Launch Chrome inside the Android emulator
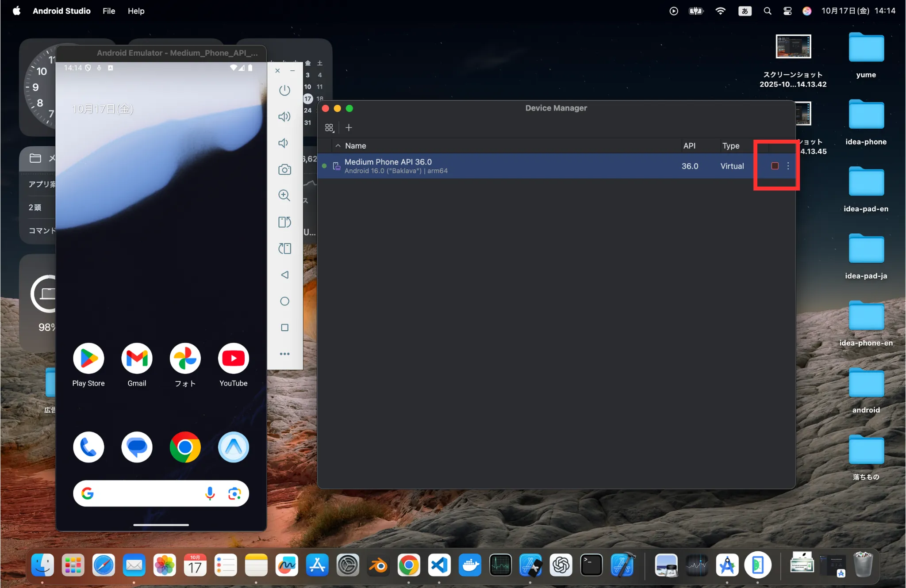This screenshot has height=588, width=906. [185, 447]
